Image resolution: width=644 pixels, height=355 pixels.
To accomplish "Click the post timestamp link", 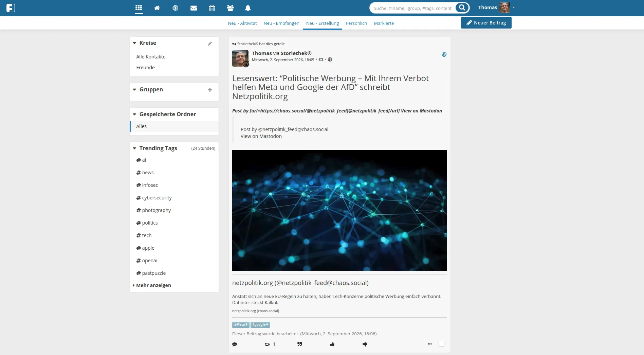I will [x=283, y=60].
